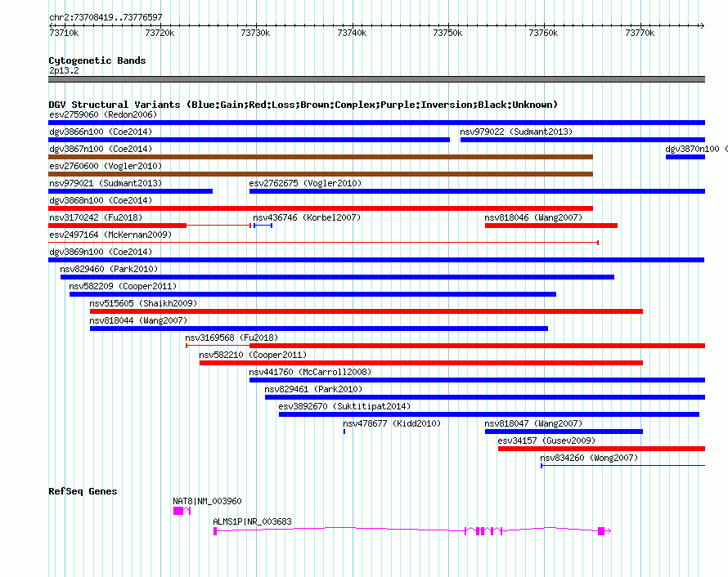Click the tiny blue nsv478677 (Kidd2010) marker
Image resolution: width=728 pixels, height=577 pixels.
pos(344,432)
